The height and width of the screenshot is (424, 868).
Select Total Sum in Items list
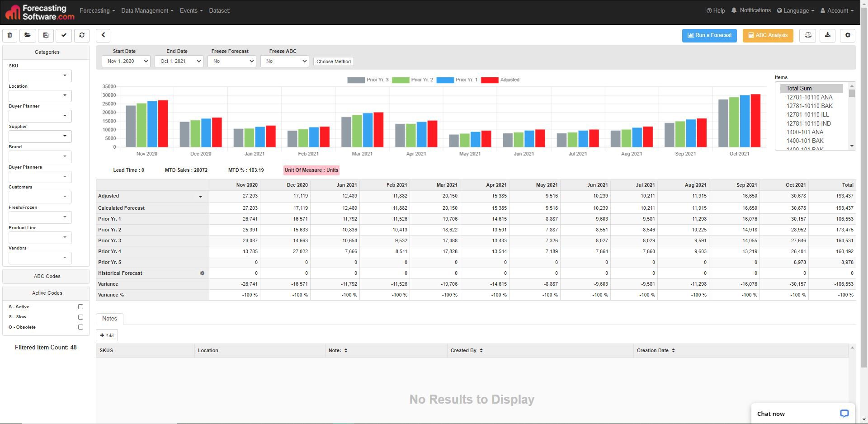811,89
